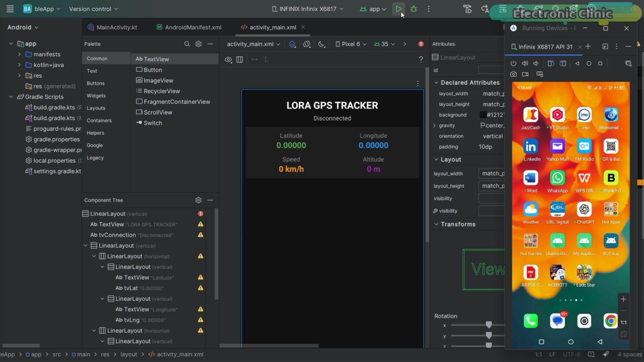Screen dimensions: 644x362
Task: Open the Android project view dropdown
Action: [x=23, y=27]
